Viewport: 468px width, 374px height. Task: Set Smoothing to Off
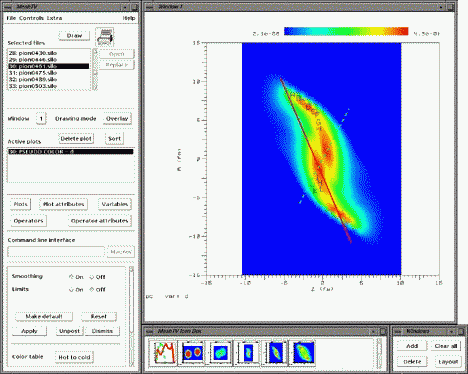(92, 277)
